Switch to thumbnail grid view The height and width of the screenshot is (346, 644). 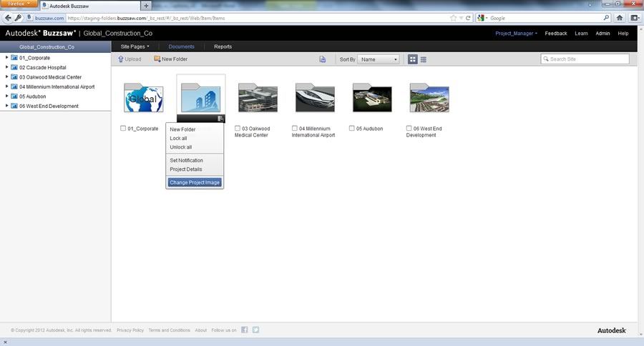[412, 59]
